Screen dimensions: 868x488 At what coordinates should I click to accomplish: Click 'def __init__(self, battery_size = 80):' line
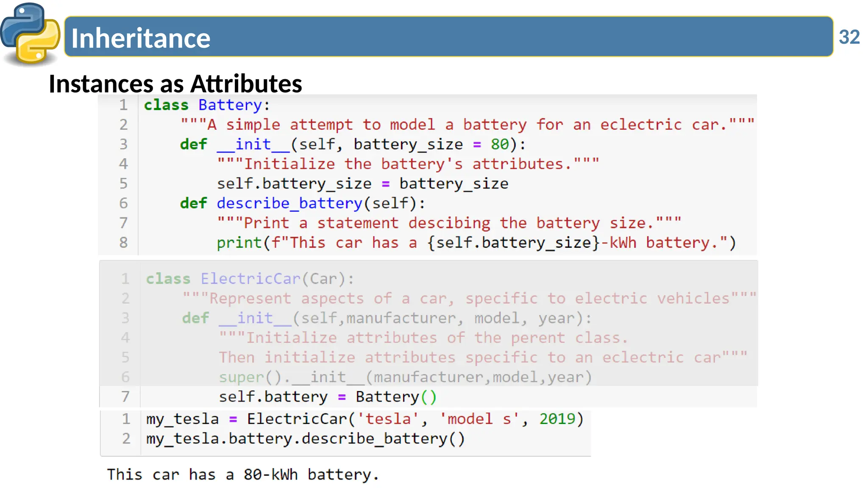coord(353,144)
